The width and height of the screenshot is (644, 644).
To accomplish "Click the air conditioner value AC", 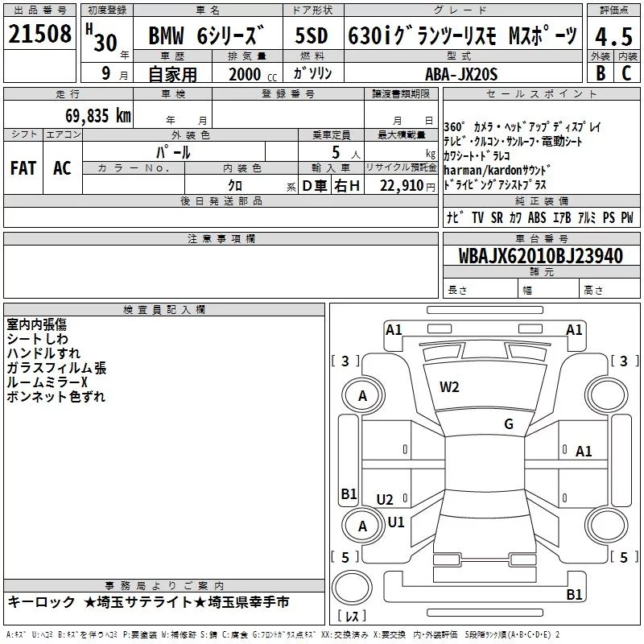I will pyautogui.click(x=63, y=168).
